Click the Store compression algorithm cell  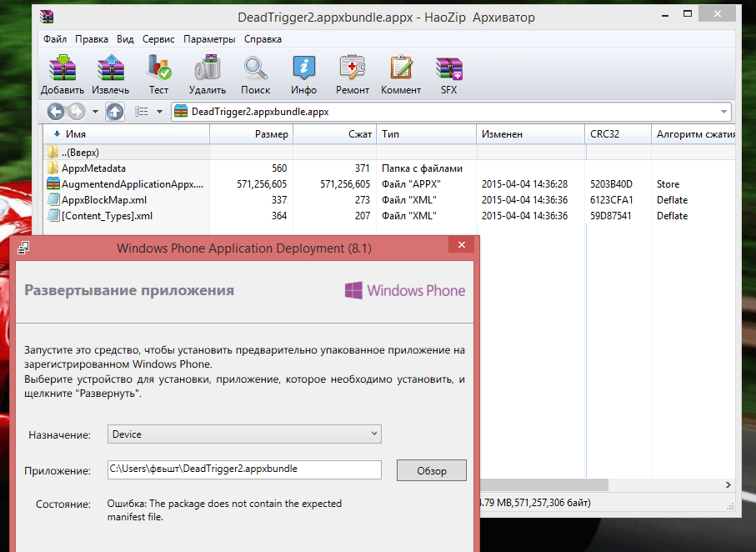tap(668, 183)
